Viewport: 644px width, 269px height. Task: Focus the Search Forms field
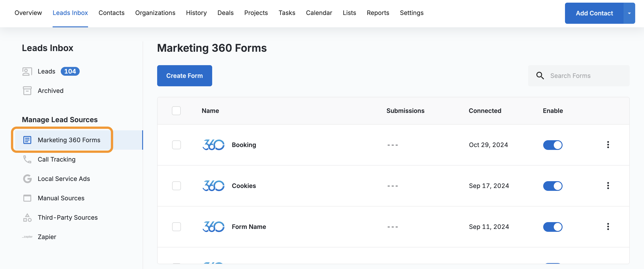click(x=585, y=76)
